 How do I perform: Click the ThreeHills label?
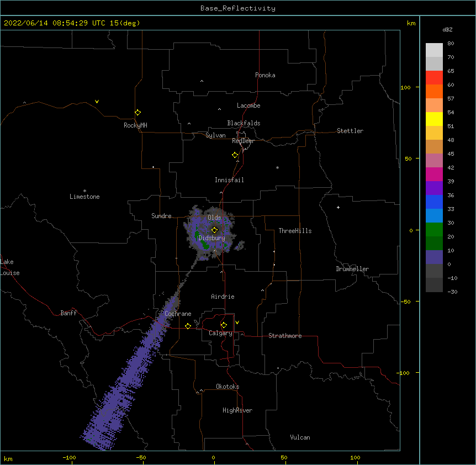tap(295, 231)
